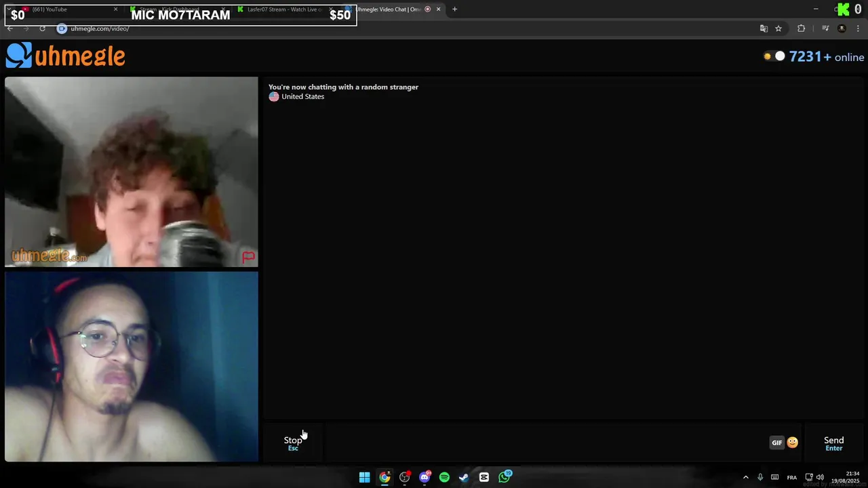Screen dimensions: 868x488
Task: Click the Uhmegle logo
Action: click(x=66, y=56)
